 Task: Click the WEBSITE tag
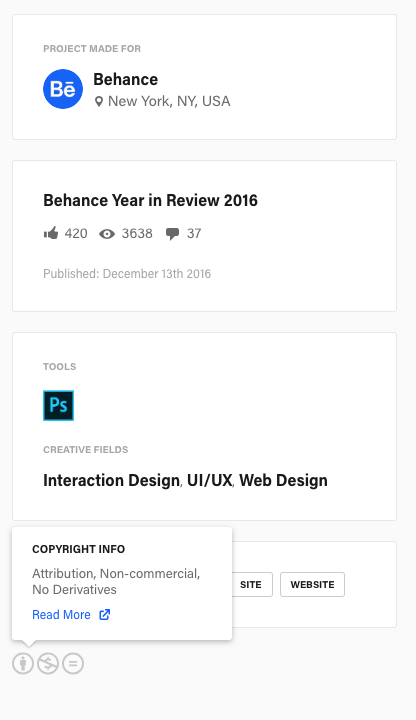(312, 585)
